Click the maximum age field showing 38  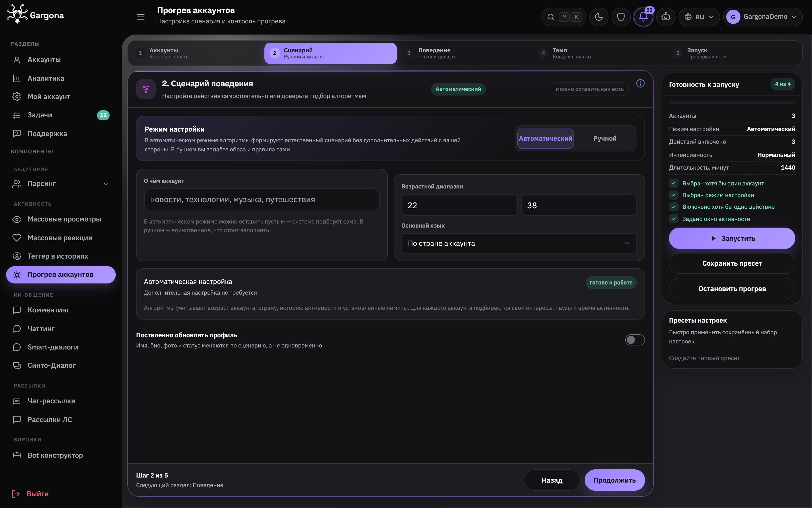pyautogui.click(x=579, y=205)
